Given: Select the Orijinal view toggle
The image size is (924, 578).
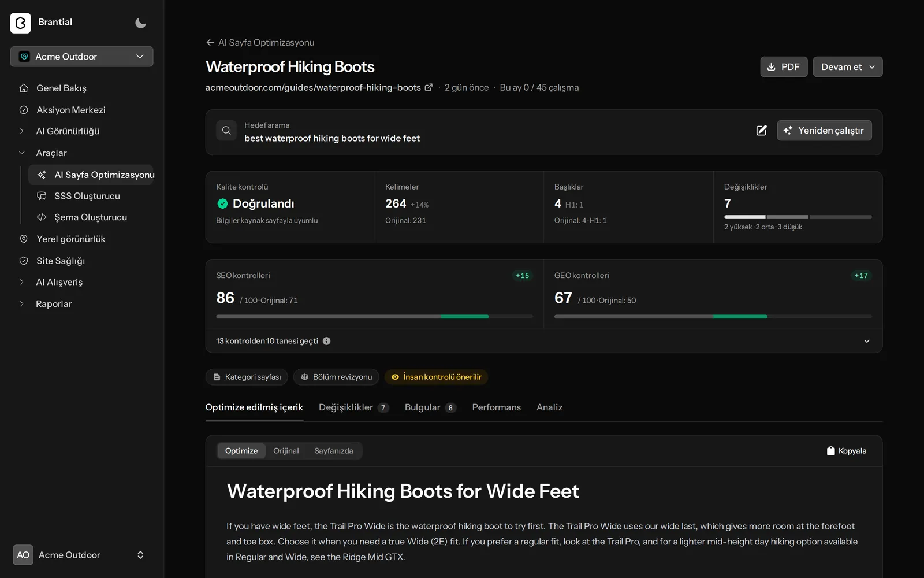Looking at the screenshot, I should tap(286, 451).
